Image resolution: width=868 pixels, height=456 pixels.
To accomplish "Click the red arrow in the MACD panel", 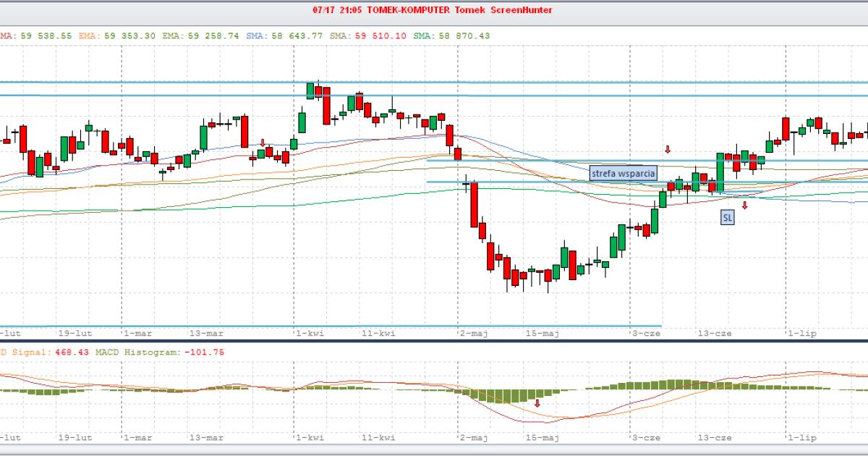I will point(537,402).
